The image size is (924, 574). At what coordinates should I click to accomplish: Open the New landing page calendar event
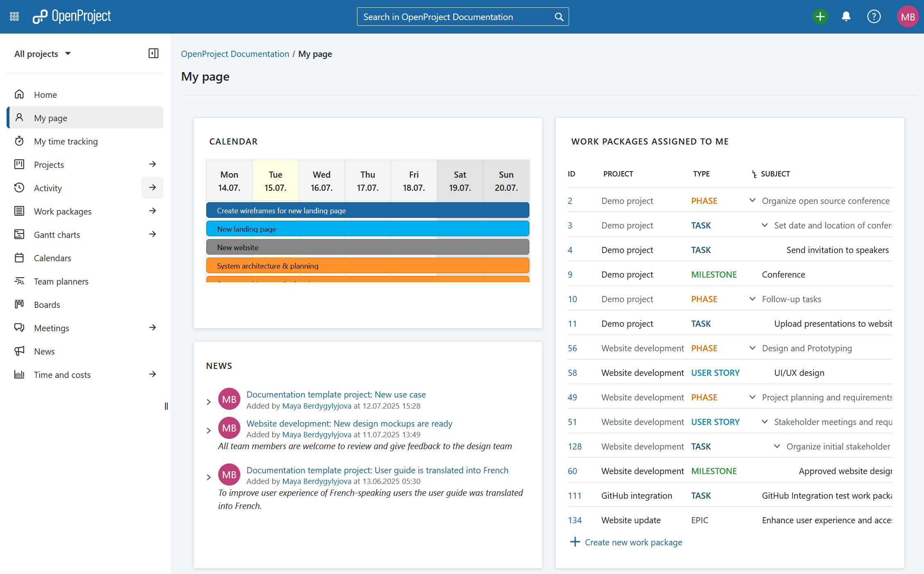click(368, 229)
